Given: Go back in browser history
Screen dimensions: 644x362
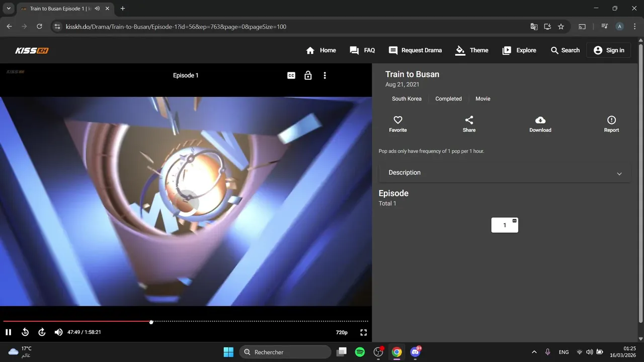Looking at the screenshot, I should pyautogui.click(x=9, y=27).
